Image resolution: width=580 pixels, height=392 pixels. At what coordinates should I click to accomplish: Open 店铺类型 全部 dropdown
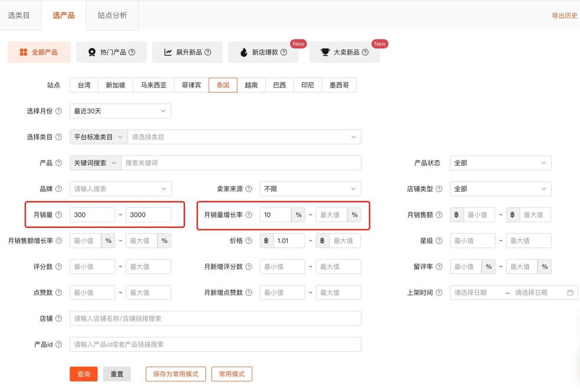click(500, 189)
